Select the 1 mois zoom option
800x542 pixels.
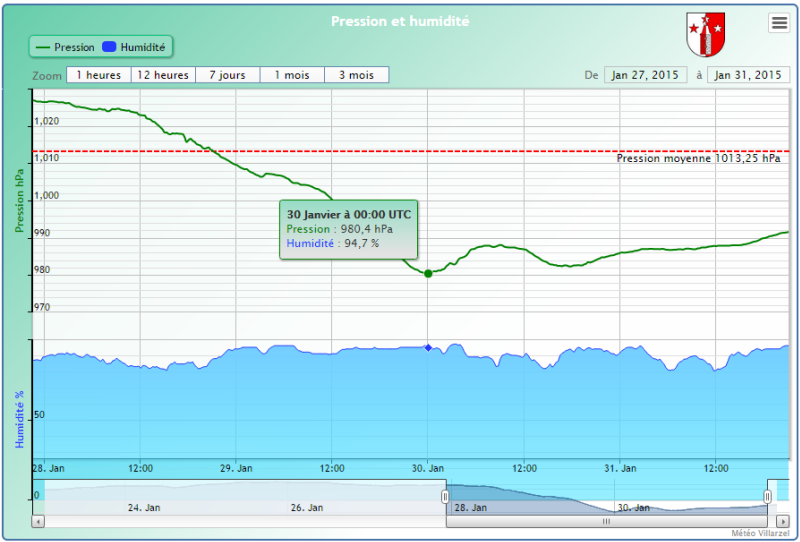point(292,75)
